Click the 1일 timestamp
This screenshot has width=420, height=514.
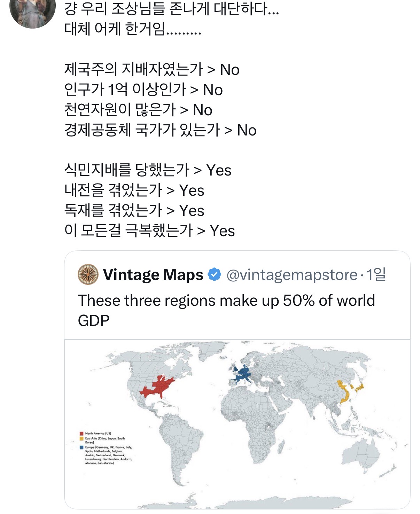tap(376, 274)
